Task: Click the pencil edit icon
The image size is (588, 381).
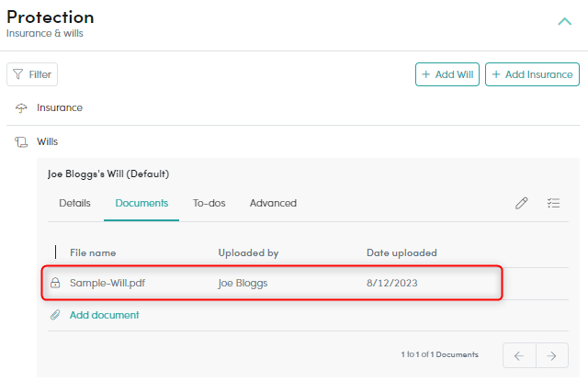Action: [x=521, y=203]
